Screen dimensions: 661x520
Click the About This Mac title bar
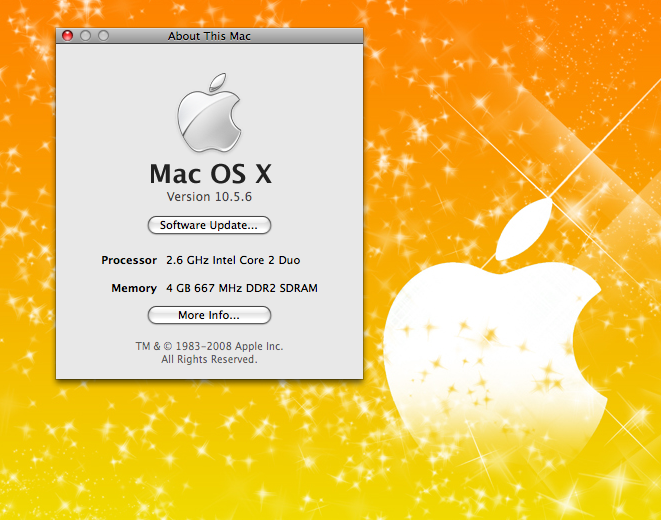(209, 36)
